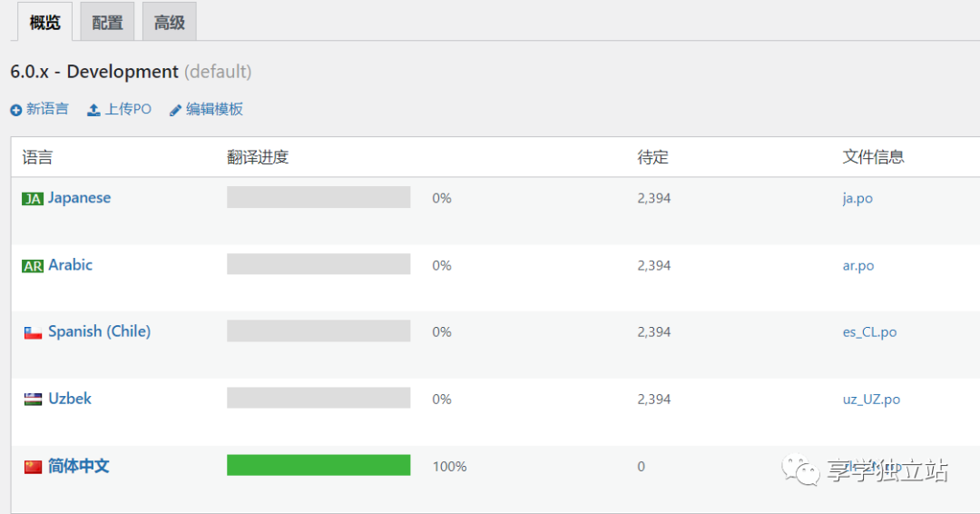980x514 pixels.
Task: Click the Uzbekistan flag icon
Action: point(33,400)
